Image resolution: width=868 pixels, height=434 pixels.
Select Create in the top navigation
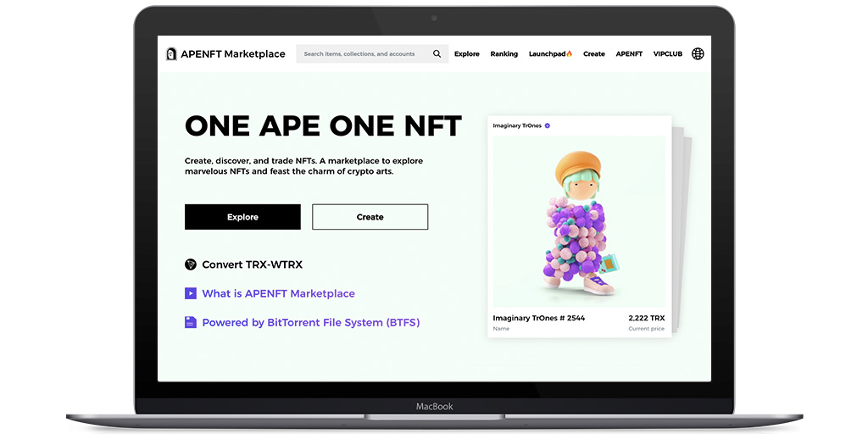[594, 53]
